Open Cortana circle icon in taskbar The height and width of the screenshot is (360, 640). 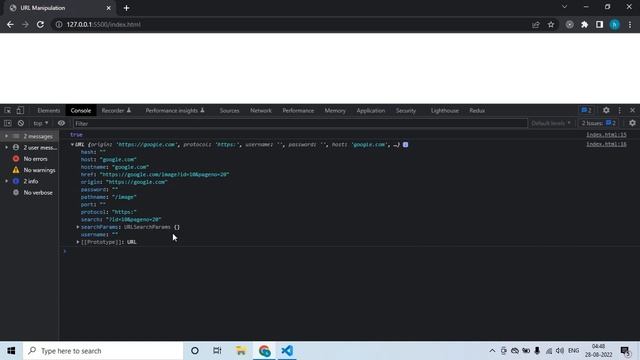coord(195,351)
